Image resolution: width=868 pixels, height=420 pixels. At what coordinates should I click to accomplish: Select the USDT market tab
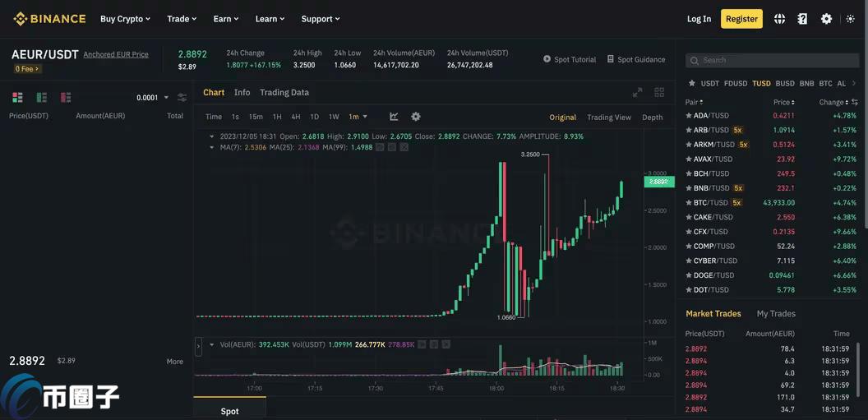pos(709,83)
